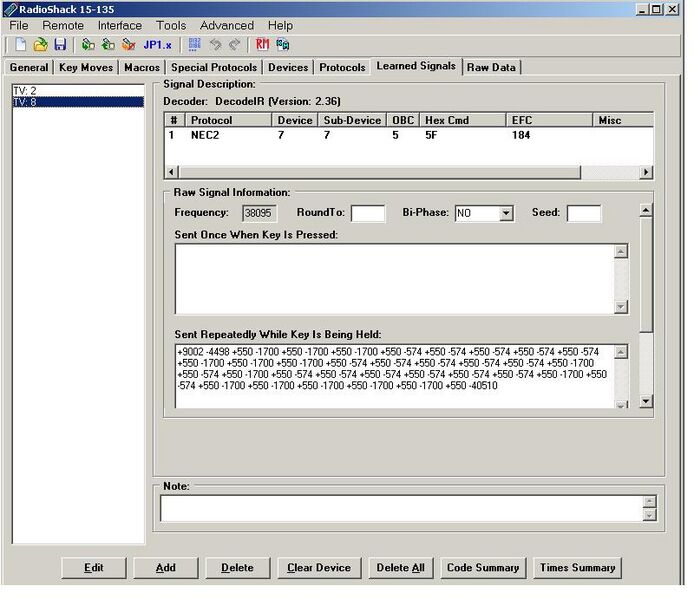The image size is (694, 599).
Task: Open the Bi-Phase dropdown
Action: click(506, 213)
